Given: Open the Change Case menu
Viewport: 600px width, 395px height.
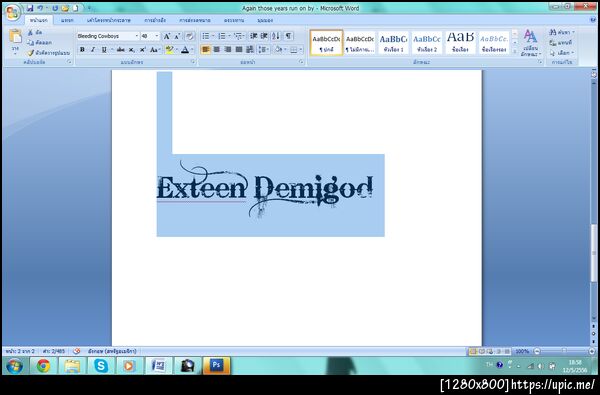Looking at the screenshot, I should point(155,50).
